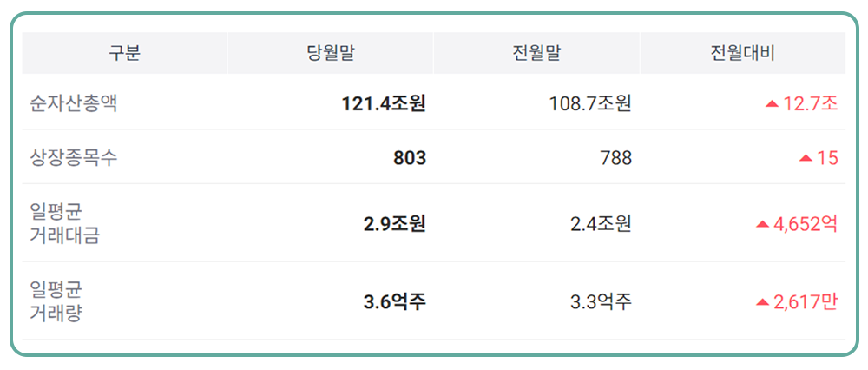
Task: Click the 3.3억주 previous month value
Action: coord(601,302)
